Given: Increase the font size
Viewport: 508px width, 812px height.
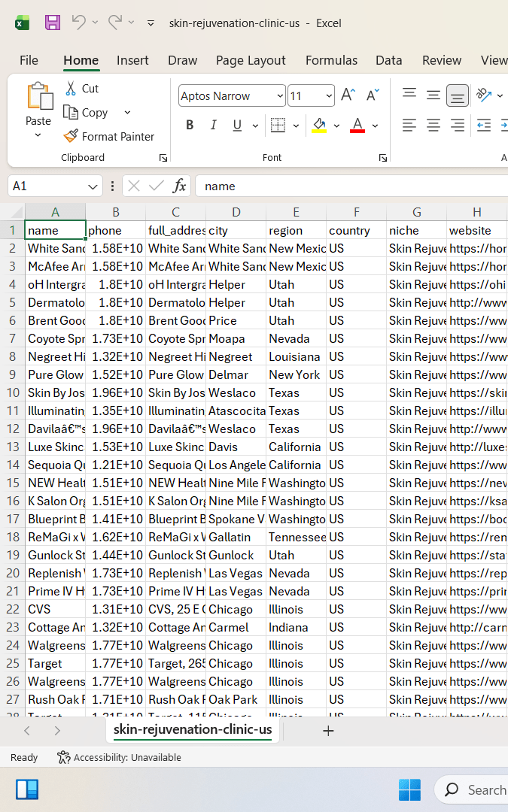Looking at the screenshot, I should pos(348,95).
